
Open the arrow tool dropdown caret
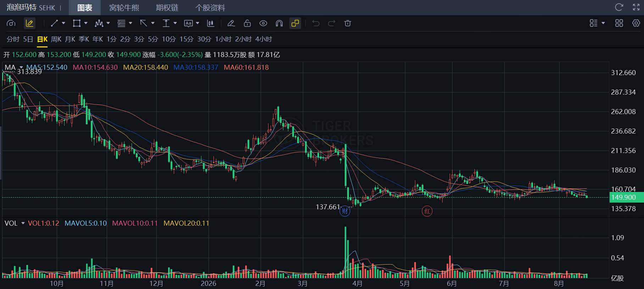(153, 23)
